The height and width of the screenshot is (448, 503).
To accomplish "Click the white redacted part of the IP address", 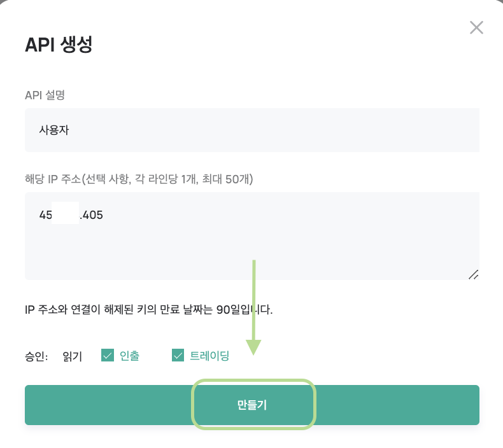I will tap(66, 214).
